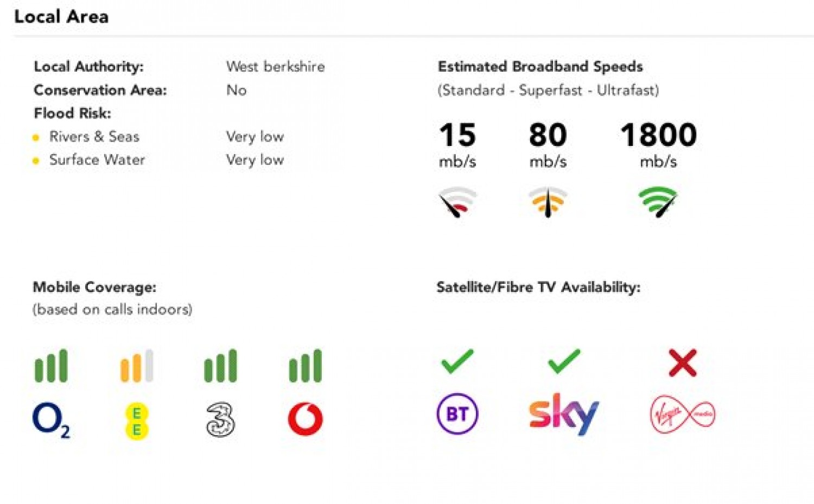Click the BT logo
Image resolution: width=814 pixels, height=504 pixels.
click(457, 414)
